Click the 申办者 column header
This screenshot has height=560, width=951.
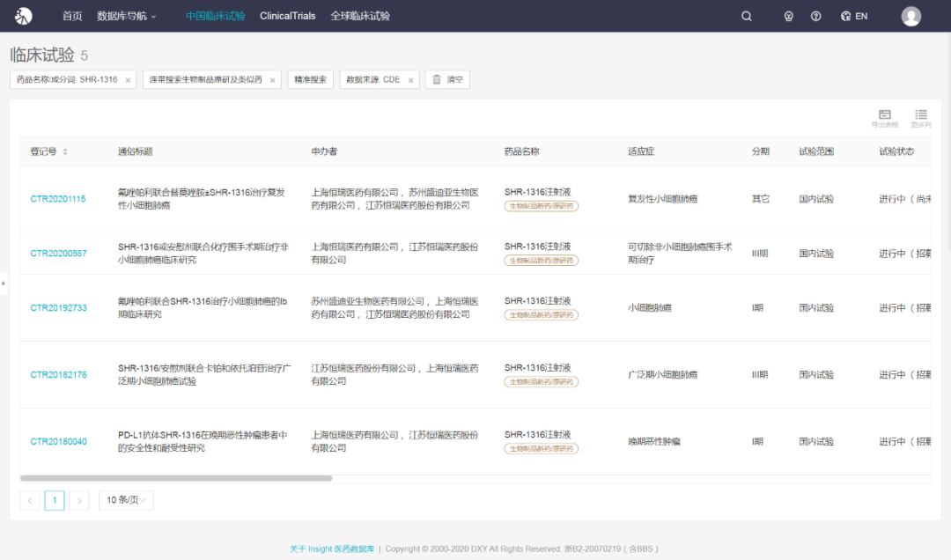(324, 151)
